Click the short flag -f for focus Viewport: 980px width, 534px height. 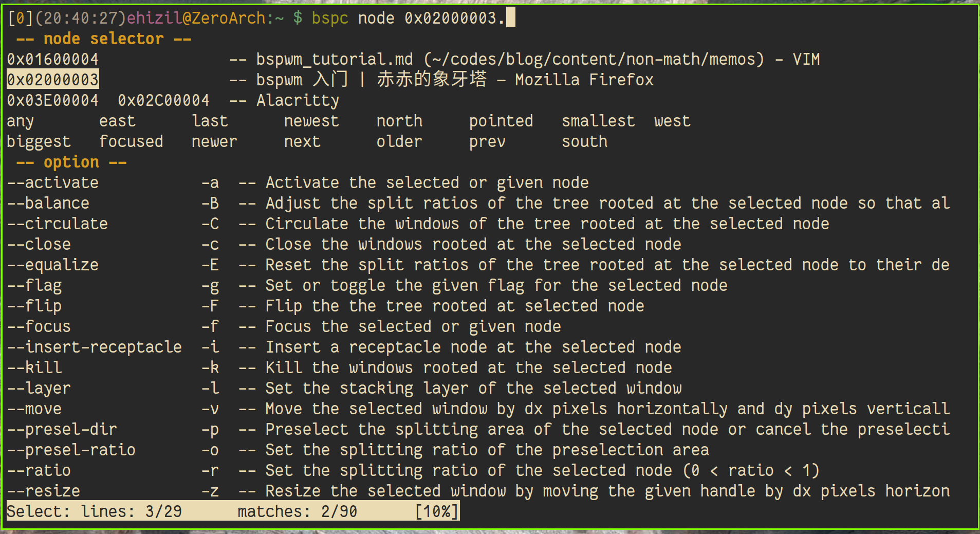coord(210,326)
